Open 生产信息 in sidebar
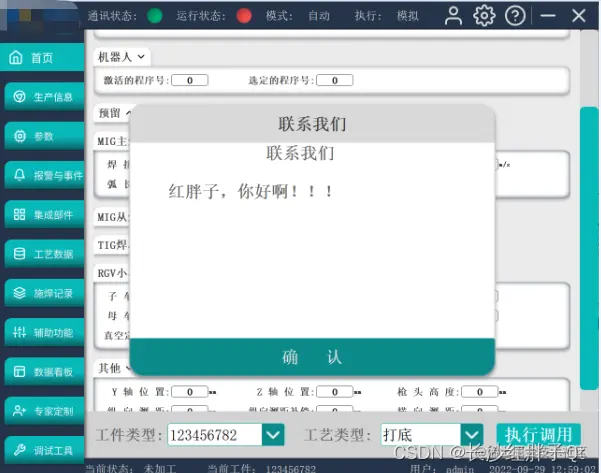 [44, 97]
